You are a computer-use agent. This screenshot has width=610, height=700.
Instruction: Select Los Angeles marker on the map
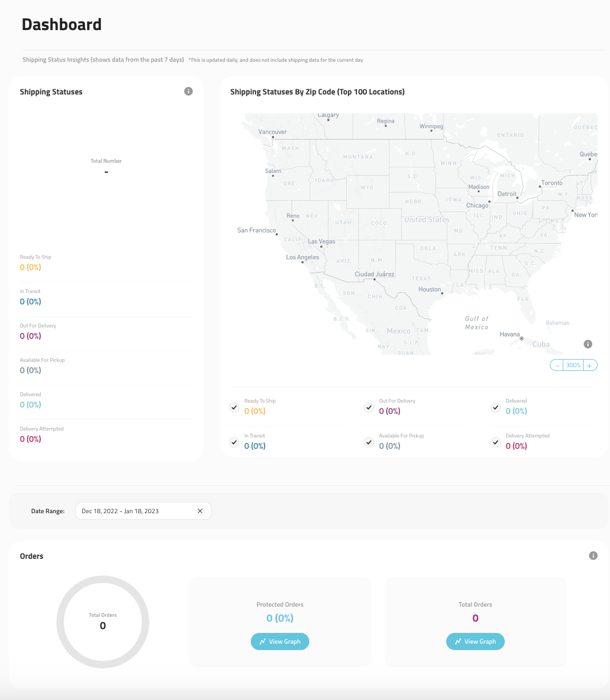coord(303,262)
